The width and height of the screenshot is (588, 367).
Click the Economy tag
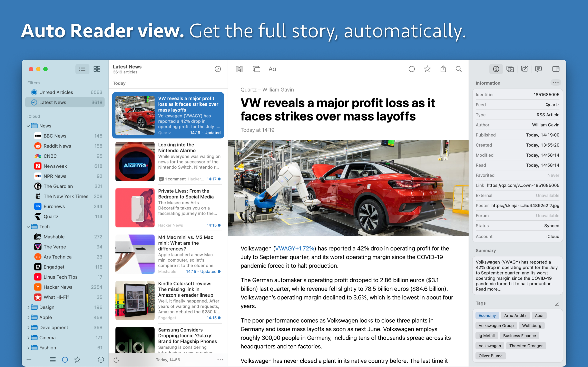pyautogui.click(x=487, y=315)
